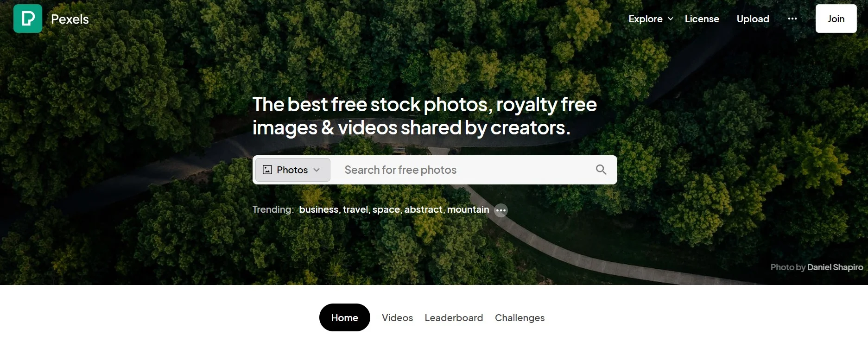The height and width of the screenshot is (342, 868).
Task: Focus the Search for free photos field
Action: 463,170
